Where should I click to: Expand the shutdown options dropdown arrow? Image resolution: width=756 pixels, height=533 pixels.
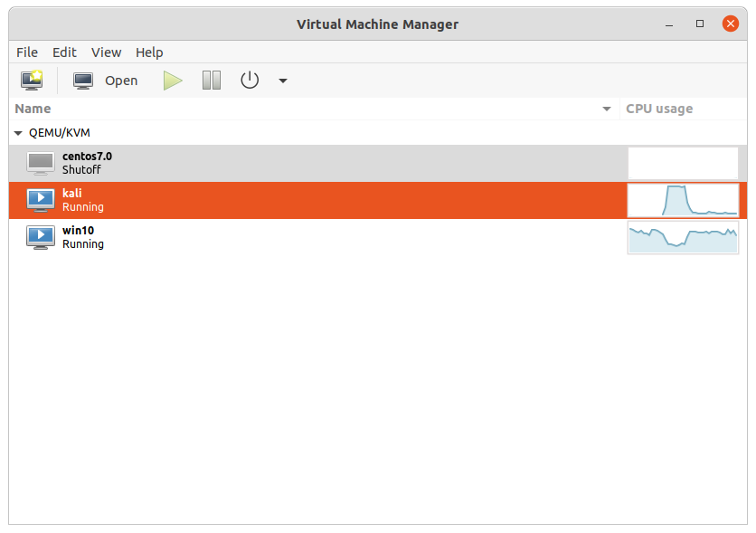click(x=283, y=81)
